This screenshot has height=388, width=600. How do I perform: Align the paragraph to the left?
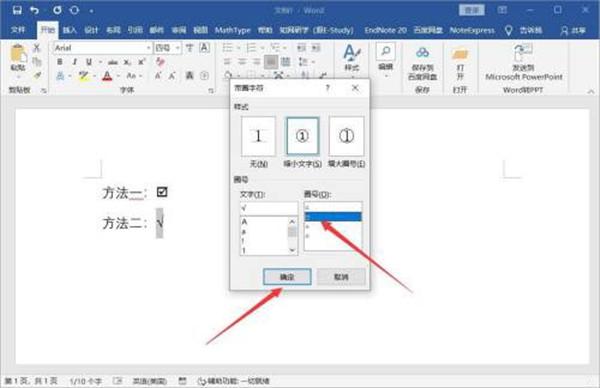[x=228, y=62]
